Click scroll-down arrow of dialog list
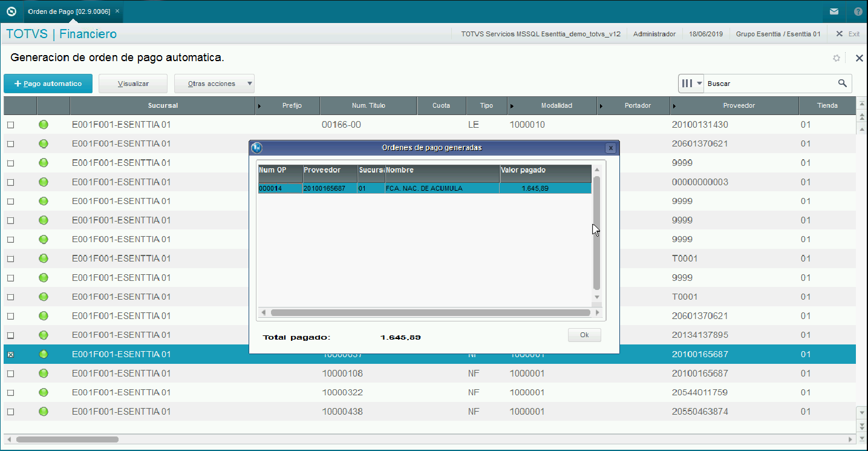The width and height of the screenshot is (868, 451). pos(597,297)
